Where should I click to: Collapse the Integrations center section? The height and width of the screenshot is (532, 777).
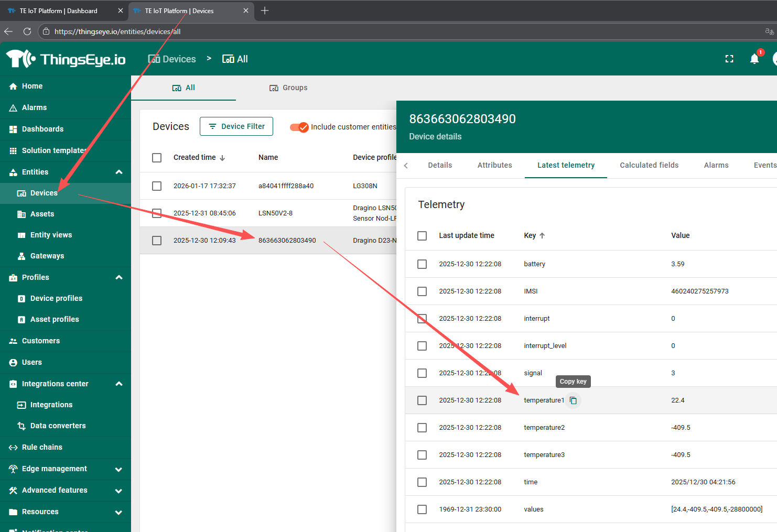click(x=119, y=384)
